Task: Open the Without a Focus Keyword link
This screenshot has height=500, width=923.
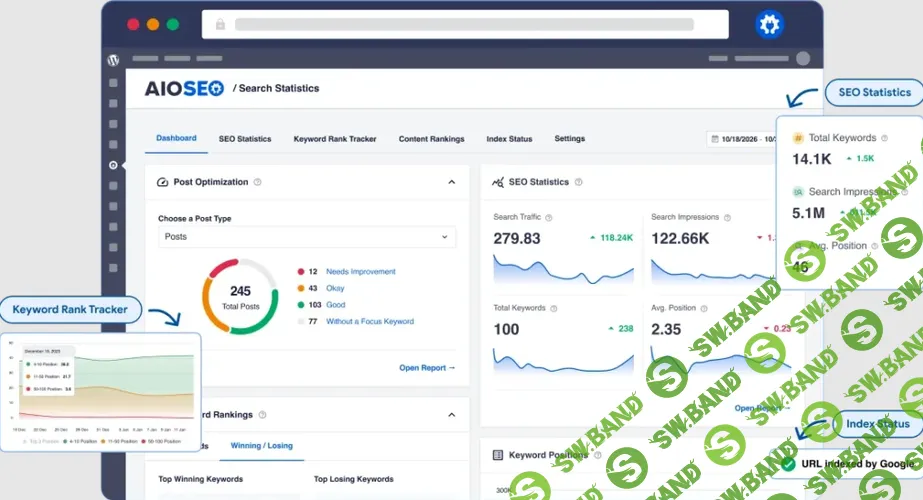Action: point(369,321)
